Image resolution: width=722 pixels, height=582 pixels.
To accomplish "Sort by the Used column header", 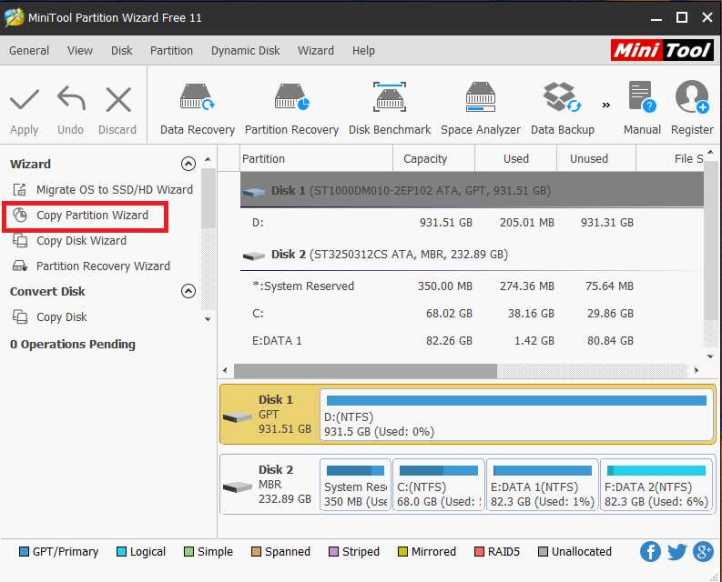I will tap(516, 159).
